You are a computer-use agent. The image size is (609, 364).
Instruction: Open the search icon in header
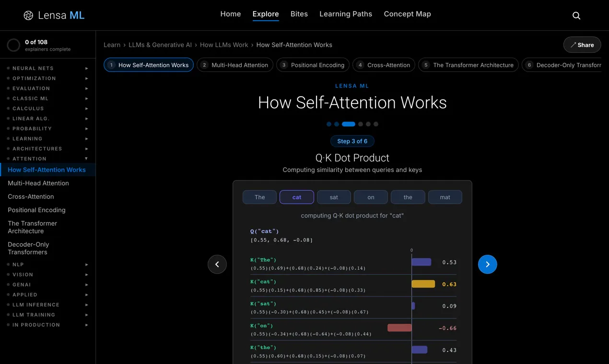tap(576, 15)
